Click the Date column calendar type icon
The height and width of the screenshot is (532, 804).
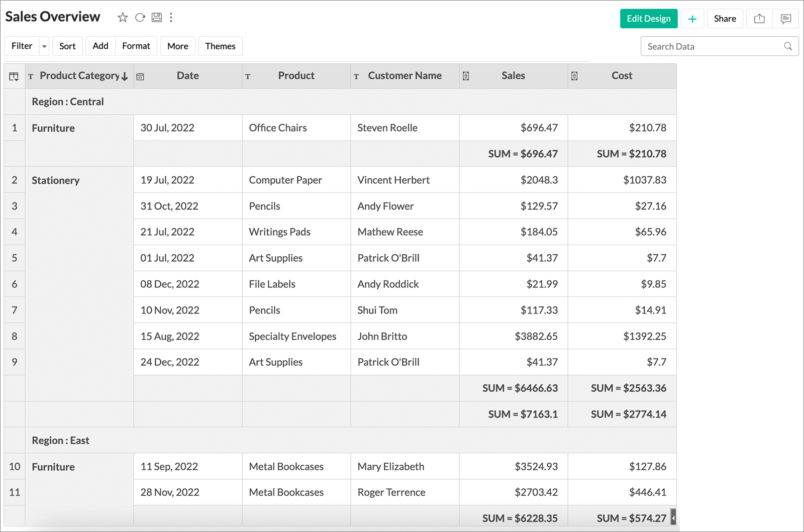(141, 77)
